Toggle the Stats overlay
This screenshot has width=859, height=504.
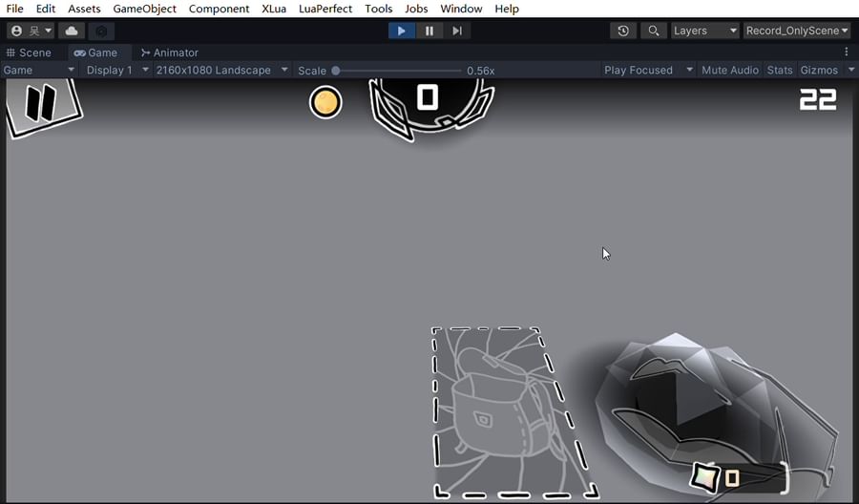pos(780,70)
